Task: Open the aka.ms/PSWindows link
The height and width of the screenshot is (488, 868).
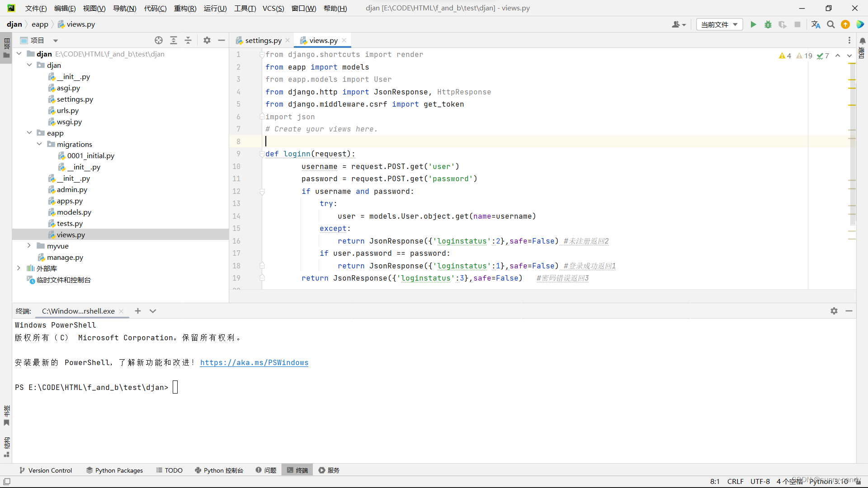Action: tap(254, 362)
